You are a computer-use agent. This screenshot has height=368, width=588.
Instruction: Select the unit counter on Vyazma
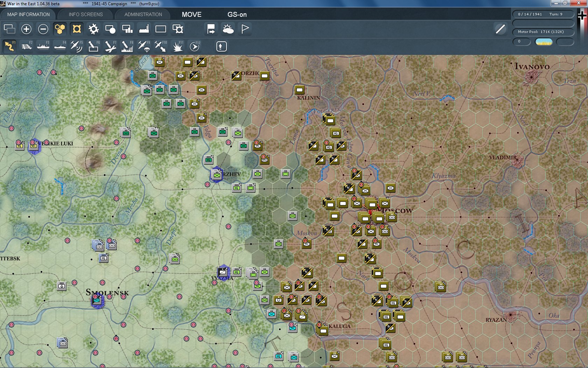coord(223,272)
